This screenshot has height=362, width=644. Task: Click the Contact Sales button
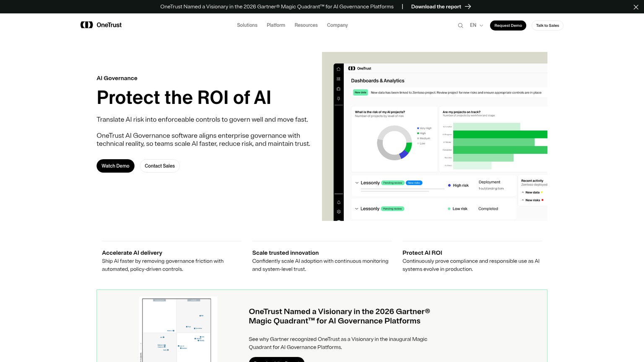pyautogui.click(x=160, y=166)
